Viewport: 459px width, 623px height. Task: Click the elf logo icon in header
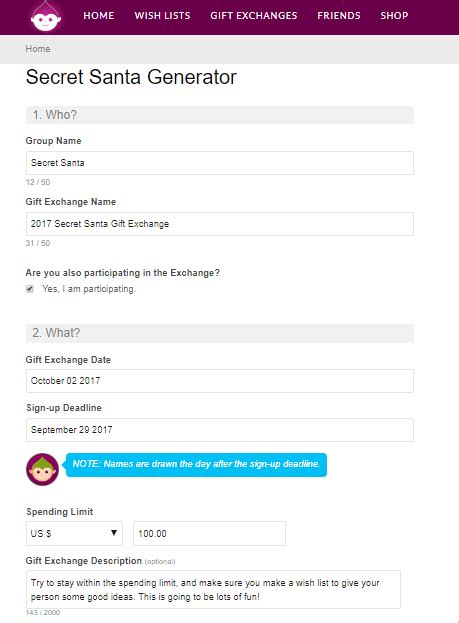pos(46,17)
